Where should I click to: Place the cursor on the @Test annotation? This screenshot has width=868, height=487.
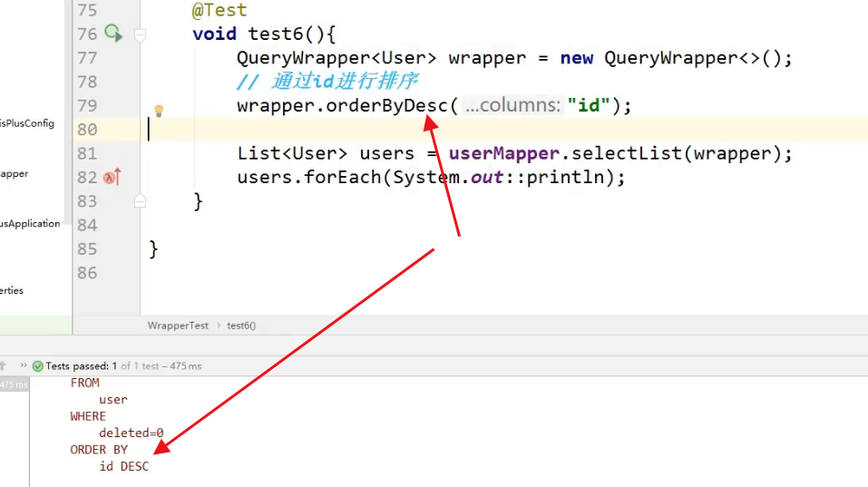pos(219,10)
